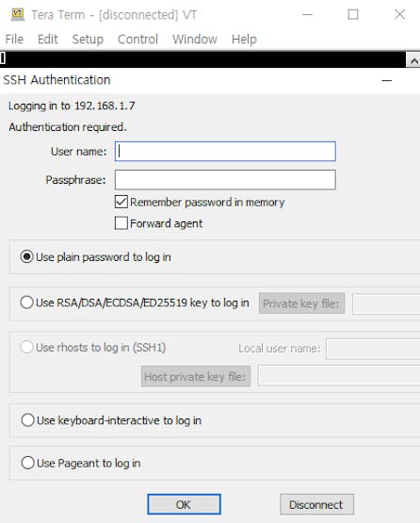Click the Disconnect button
This screenshot has height=523, width=420.
(316, 504)
